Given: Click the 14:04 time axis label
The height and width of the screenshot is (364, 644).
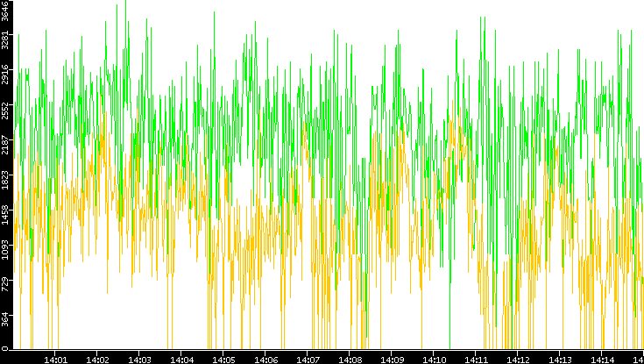Looking at the screenshot, I should coord(181,360).
